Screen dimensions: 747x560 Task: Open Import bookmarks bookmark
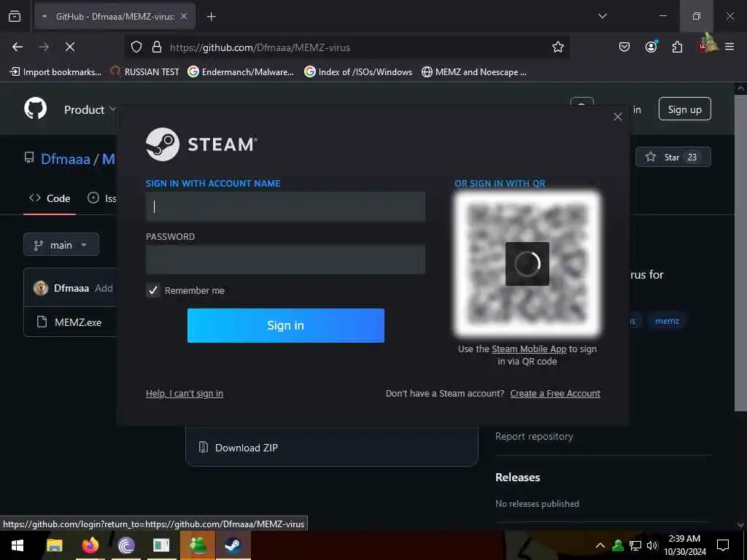(x=55, y=72)
